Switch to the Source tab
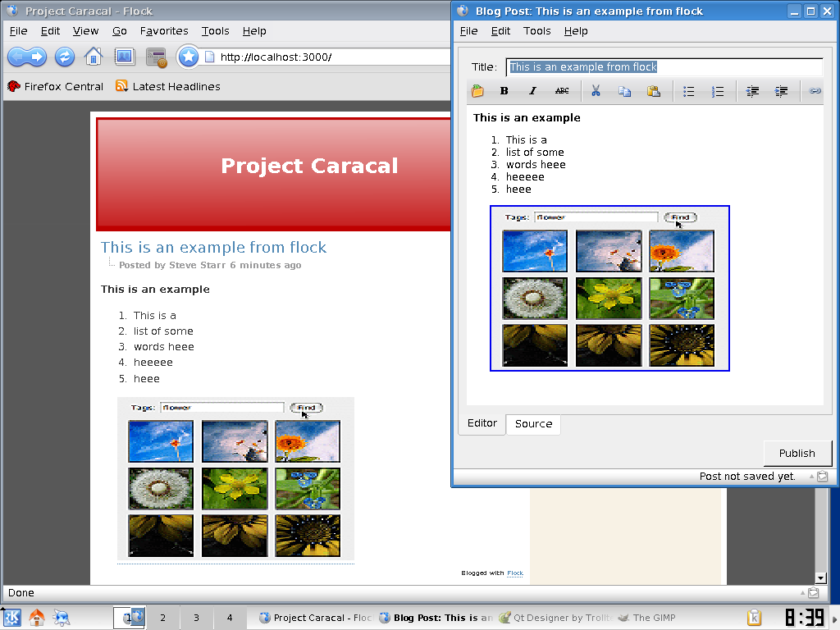Viewport: 840px width, 630px height. click(533, 424)
